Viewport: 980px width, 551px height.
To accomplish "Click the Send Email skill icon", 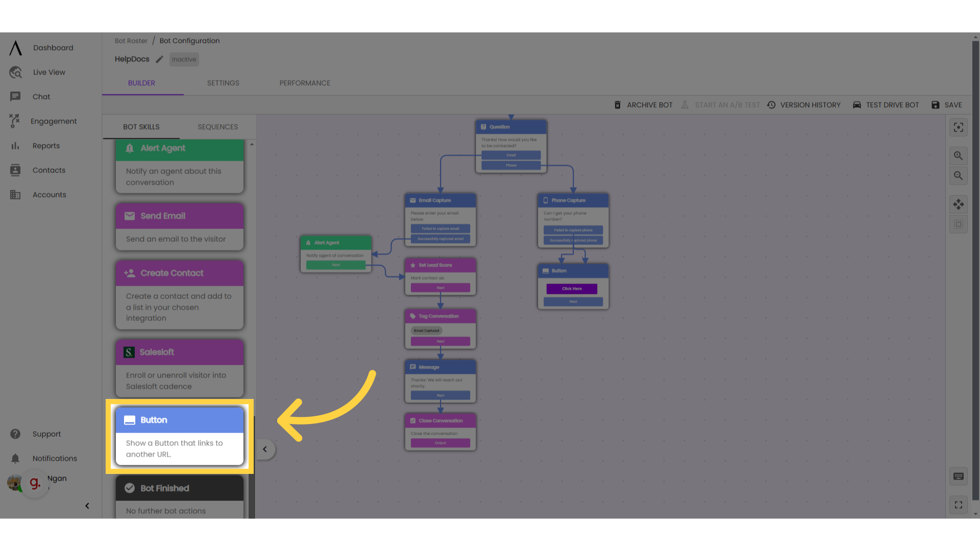I will [129, 215].
